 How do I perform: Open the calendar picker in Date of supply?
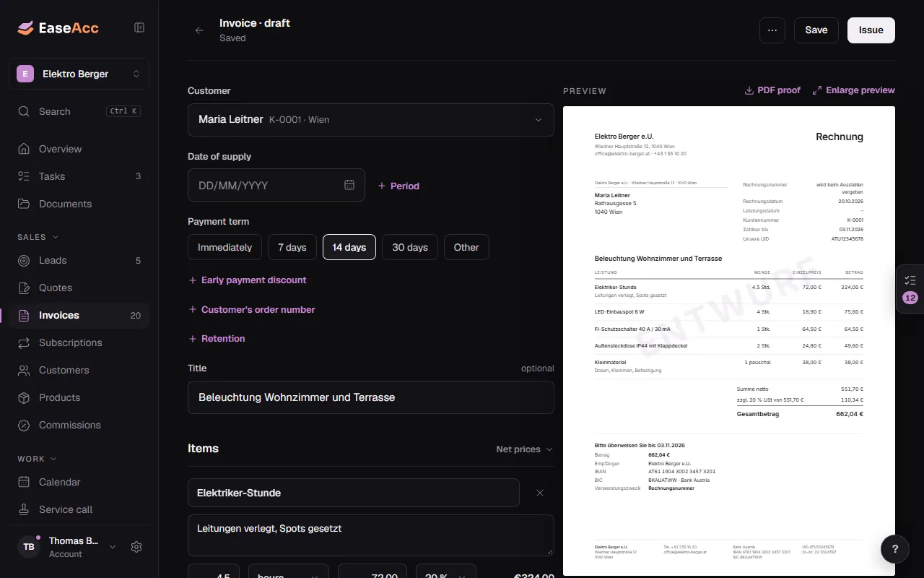(349, 185)
